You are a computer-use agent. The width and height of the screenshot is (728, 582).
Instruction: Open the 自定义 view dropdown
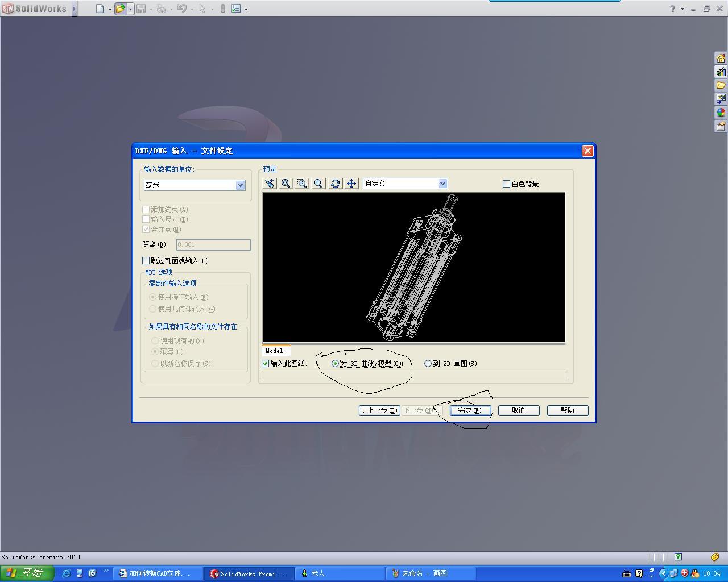[405, 184]
